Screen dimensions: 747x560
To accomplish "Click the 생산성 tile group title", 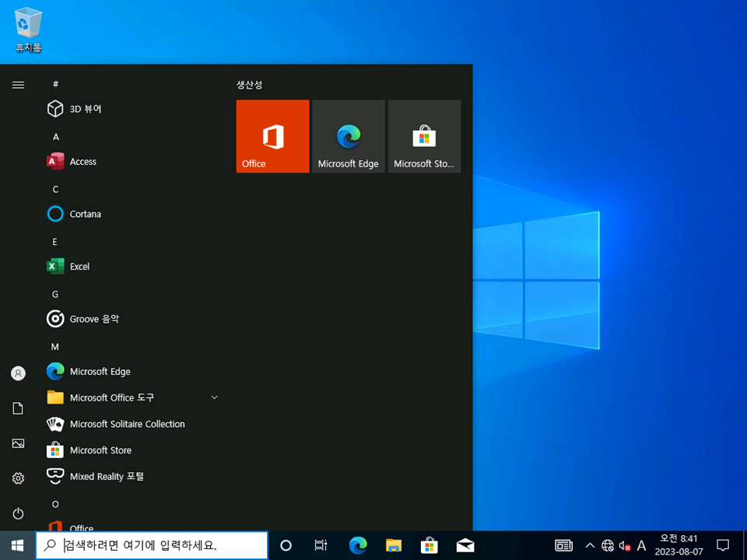I will 249,86.
